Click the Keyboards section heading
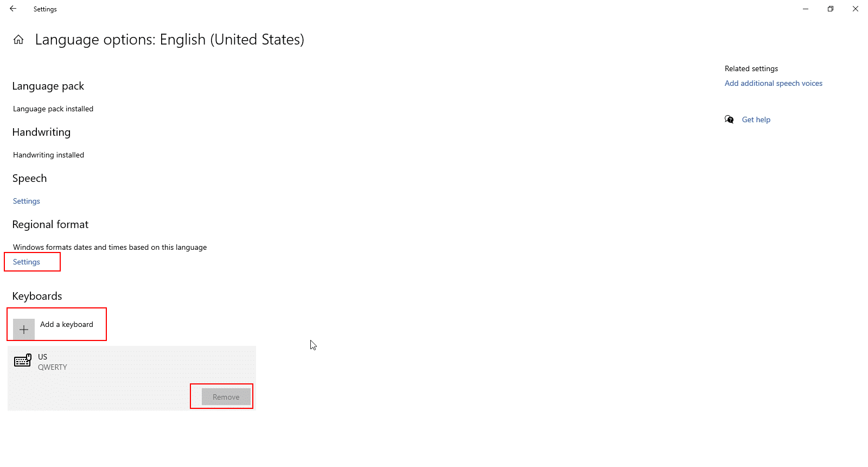The height and width of the screenshot is (467, 868). pos(37,296)
